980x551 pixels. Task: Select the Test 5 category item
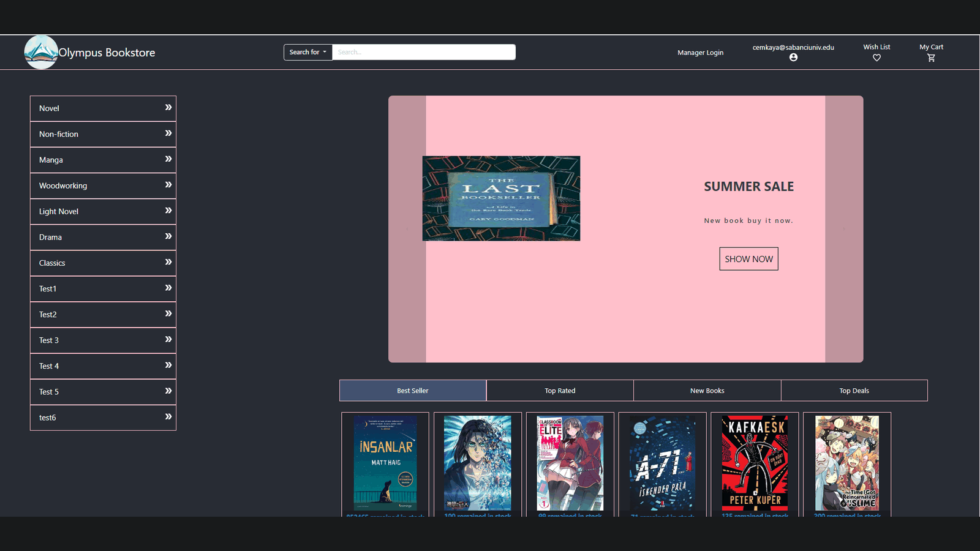(103, 392)
